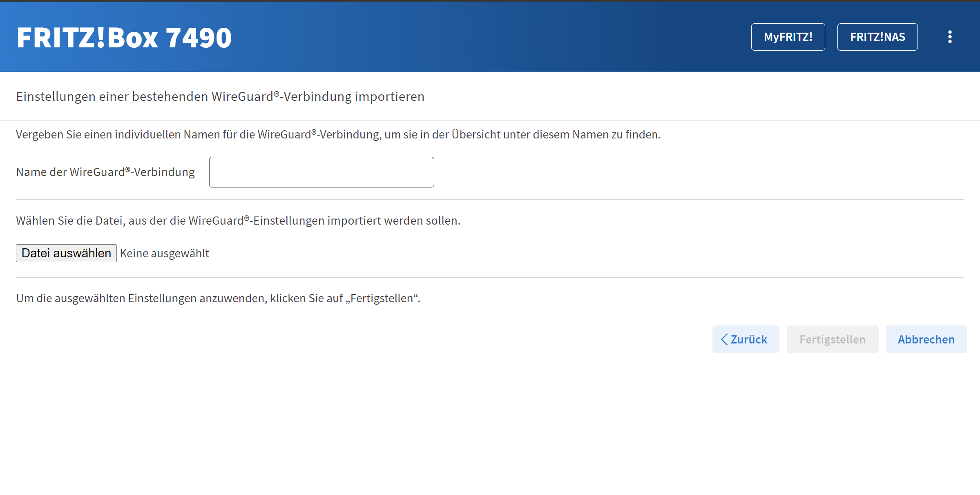The width and height of the screenshot is (980, 495).
Task: Click the page heading about importing WireGuard
Action: (220, 96)
